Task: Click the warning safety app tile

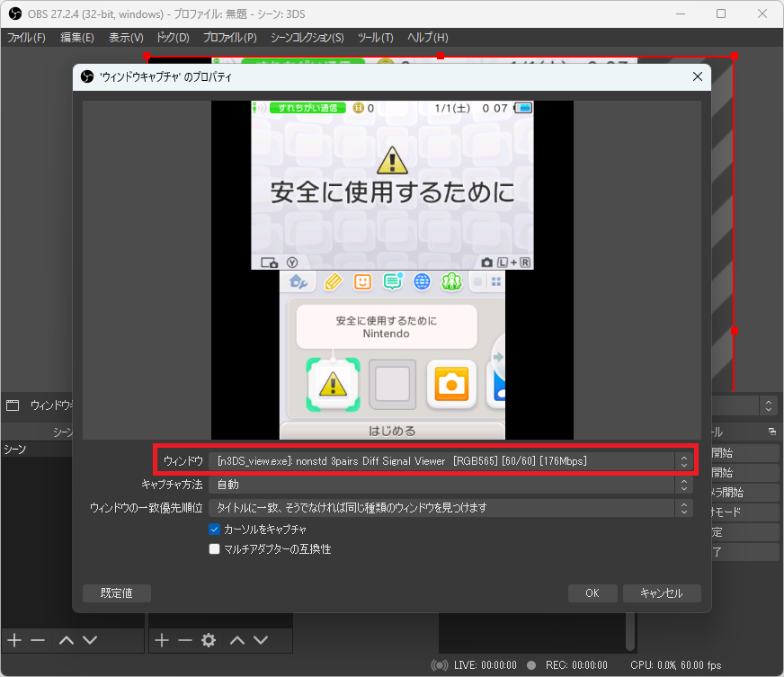Action: pyautogui.click(x=333, y=385)
